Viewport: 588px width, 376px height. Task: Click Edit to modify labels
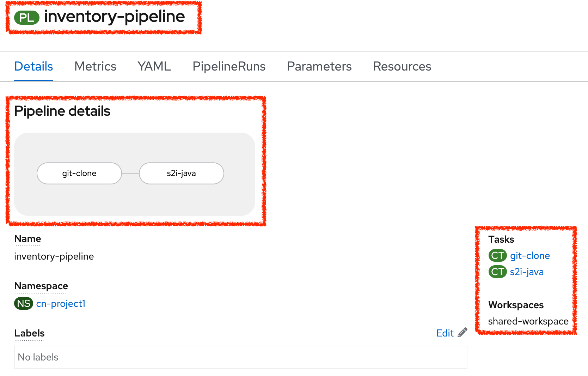point(445,333)
